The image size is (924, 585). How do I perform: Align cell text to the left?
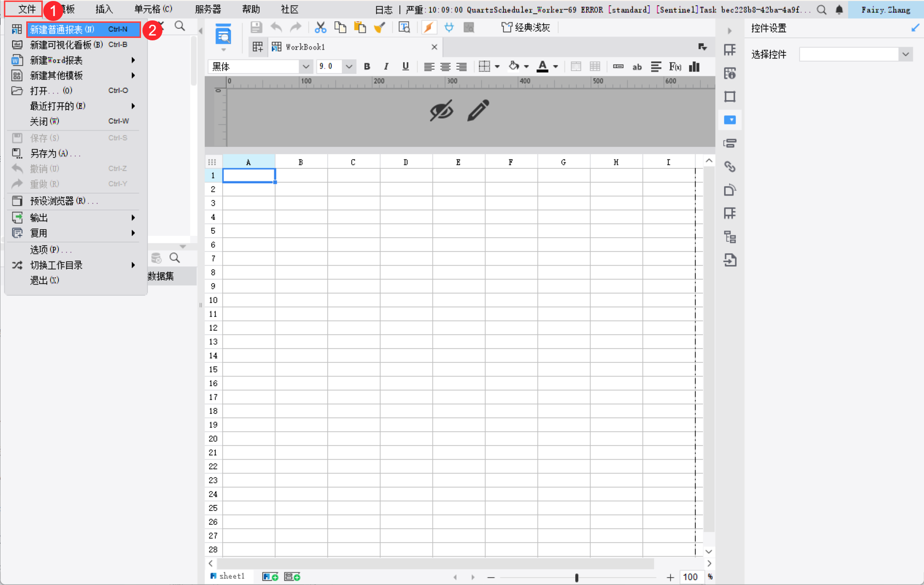point(429,67)
